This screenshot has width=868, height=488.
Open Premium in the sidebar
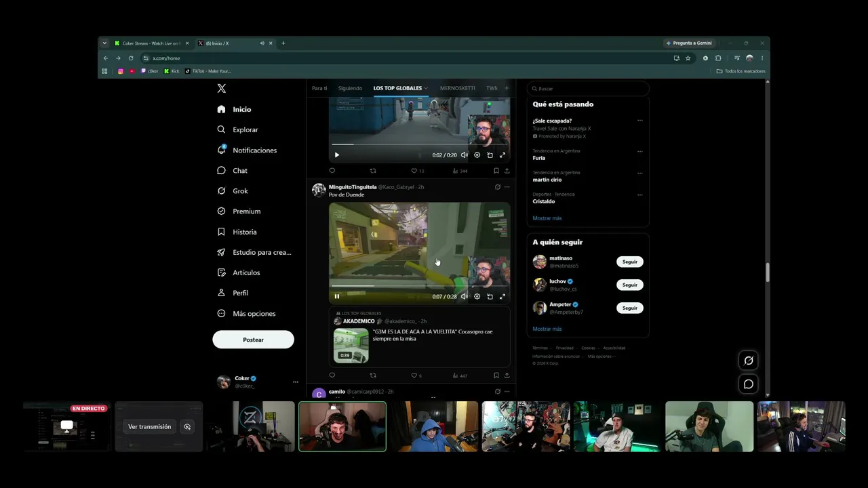[239, 211]
